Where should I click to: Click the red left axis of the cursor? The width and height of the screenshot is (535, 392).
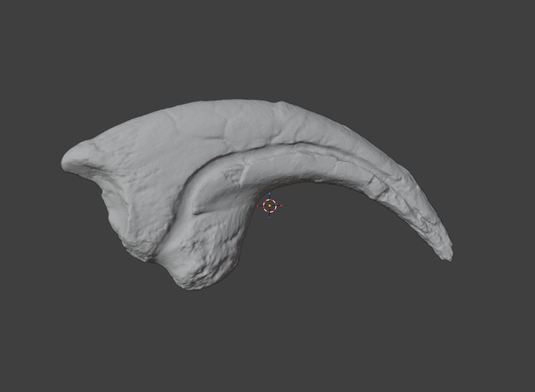[x=258, y=206]
